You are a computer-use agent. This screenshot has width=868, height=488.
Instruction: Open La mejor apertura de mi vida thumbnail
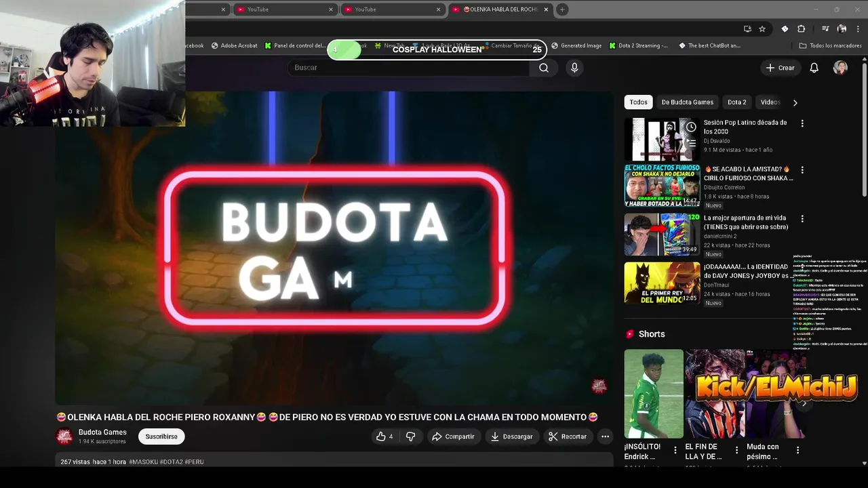pos(662,235)
